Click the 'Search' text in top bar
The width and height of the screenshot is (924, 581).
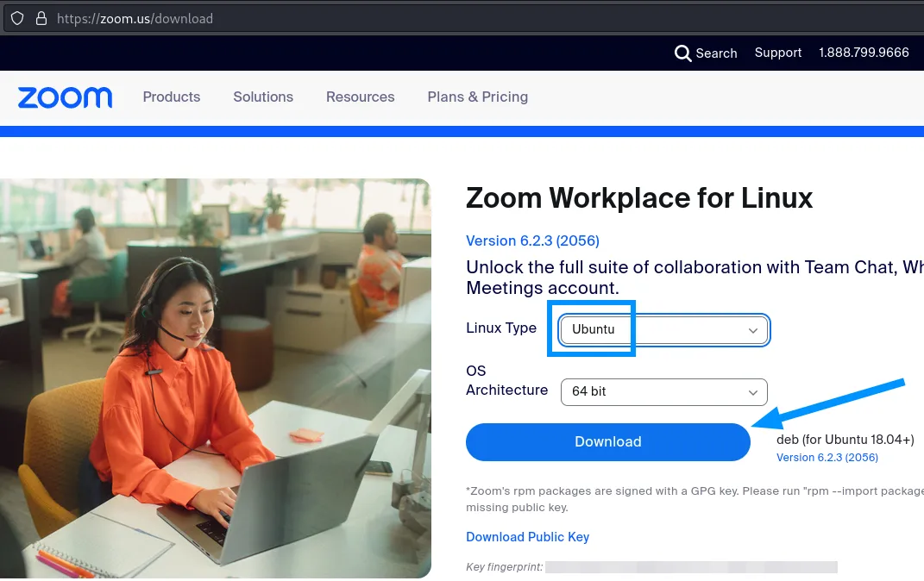click(716, 53)
